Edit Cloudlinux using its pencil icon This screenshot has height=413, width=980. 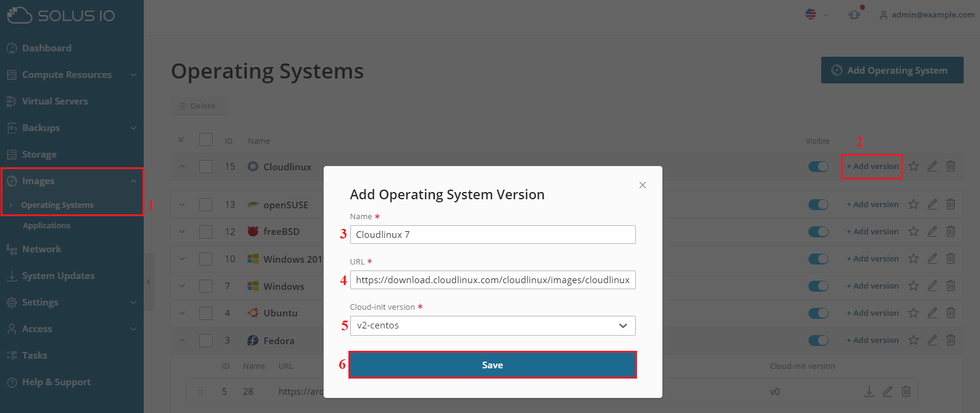(932, 166)
